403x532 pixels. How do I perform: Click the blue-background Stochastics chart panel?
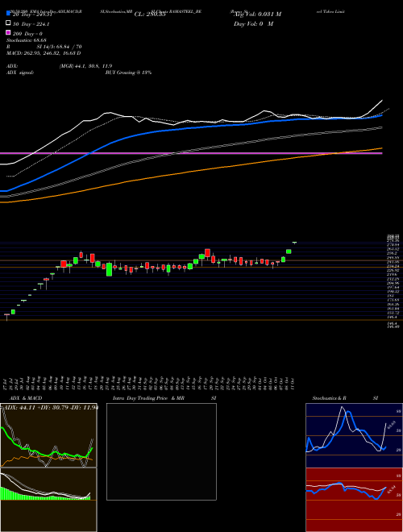point(354,435)
